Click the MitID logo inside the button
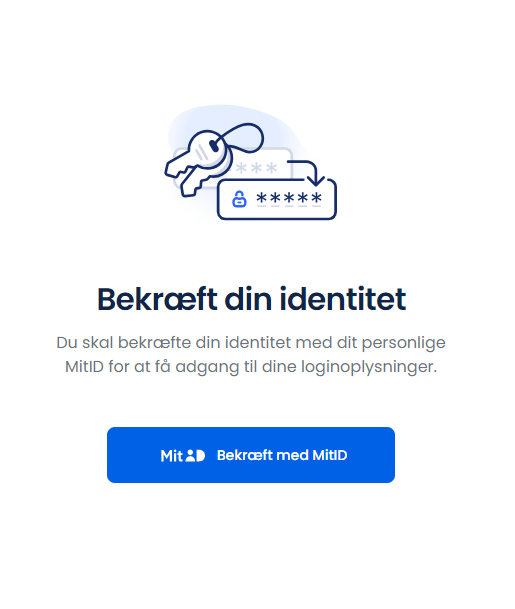 [183, 456]
